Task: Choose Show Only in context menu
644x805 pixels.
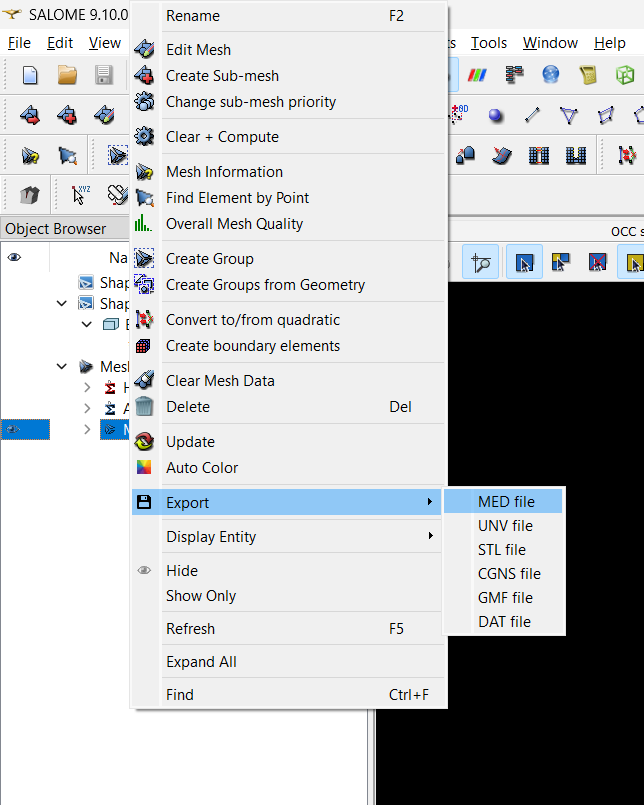Action: [288, 596]
